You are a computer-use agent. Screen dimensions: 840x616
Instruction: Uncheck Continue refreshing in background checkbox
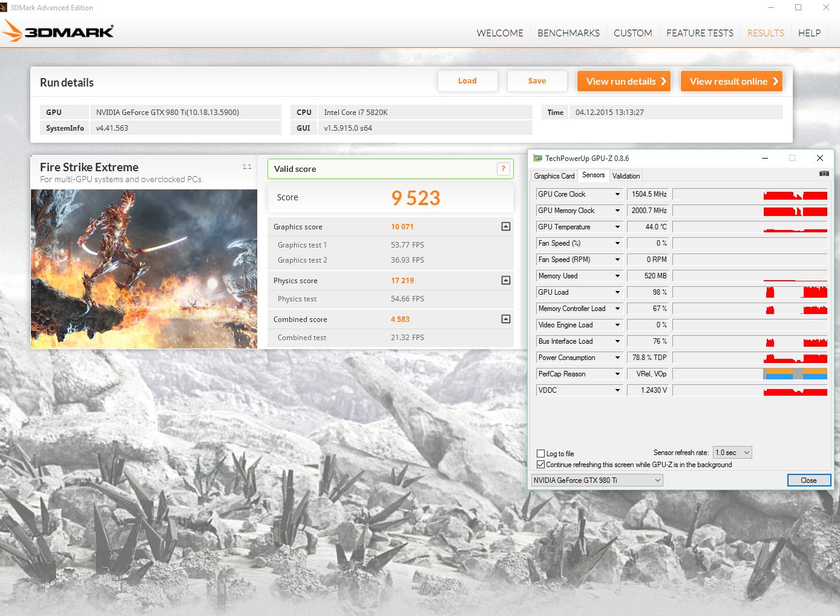(x=541, y=464)
